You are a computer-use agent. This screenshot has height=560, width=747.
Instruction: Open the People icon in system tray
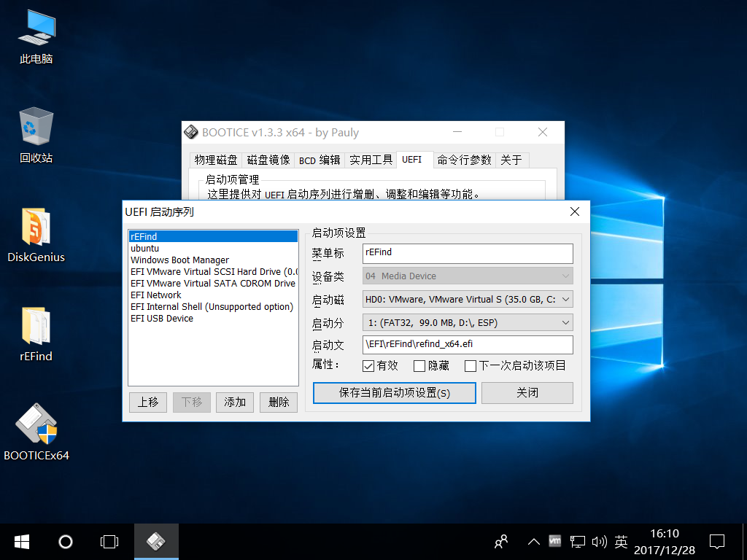click(x=501, y=542)
